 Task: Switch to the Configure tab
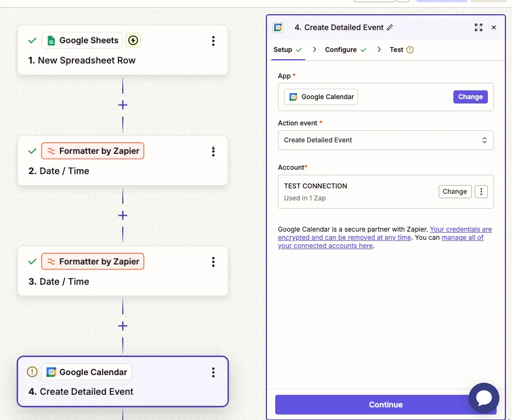coord(345,50)
